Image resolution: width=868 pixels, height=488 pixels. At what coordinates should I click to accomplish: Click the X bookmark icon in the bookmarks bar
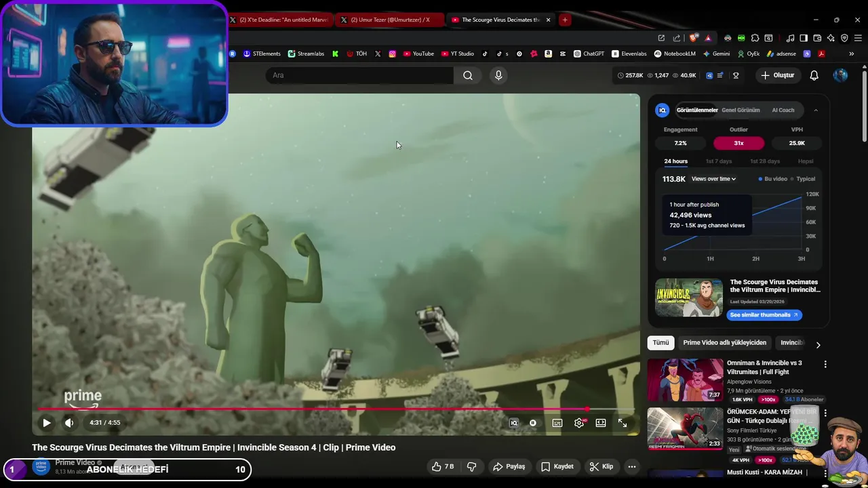click(378, 54)
